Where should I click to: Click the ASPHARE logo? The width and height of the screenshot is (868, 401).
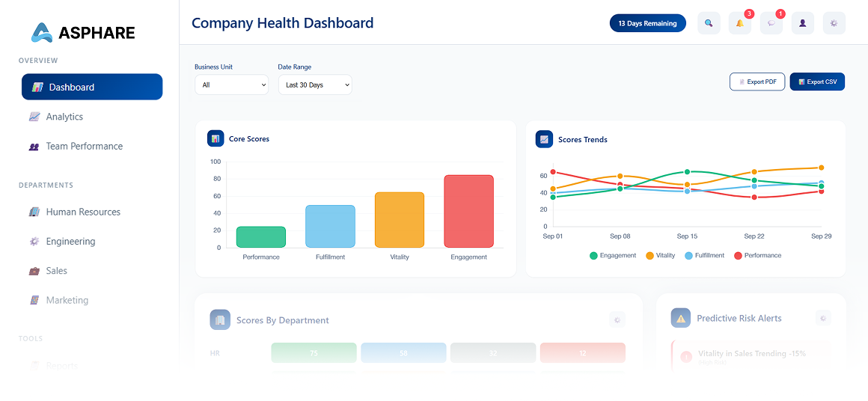click(83, 32)
